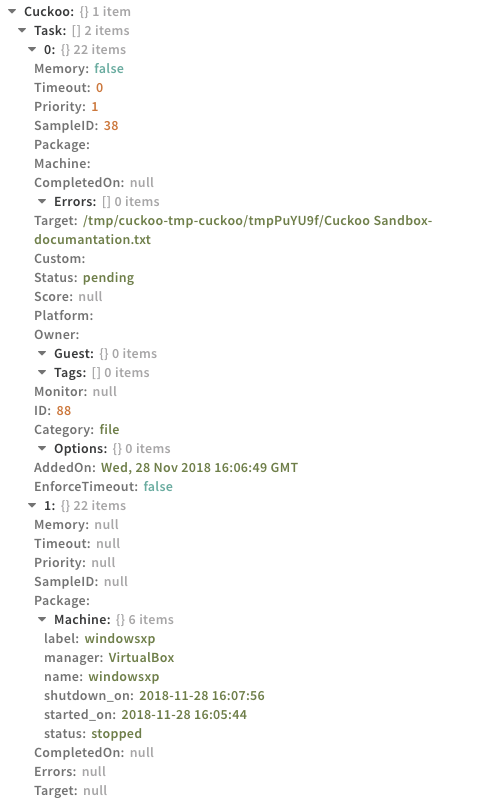Collapse the Cuckoo root node
This screenshot has height=801, width=504.
pyautogui.click(x=12, y=11)
